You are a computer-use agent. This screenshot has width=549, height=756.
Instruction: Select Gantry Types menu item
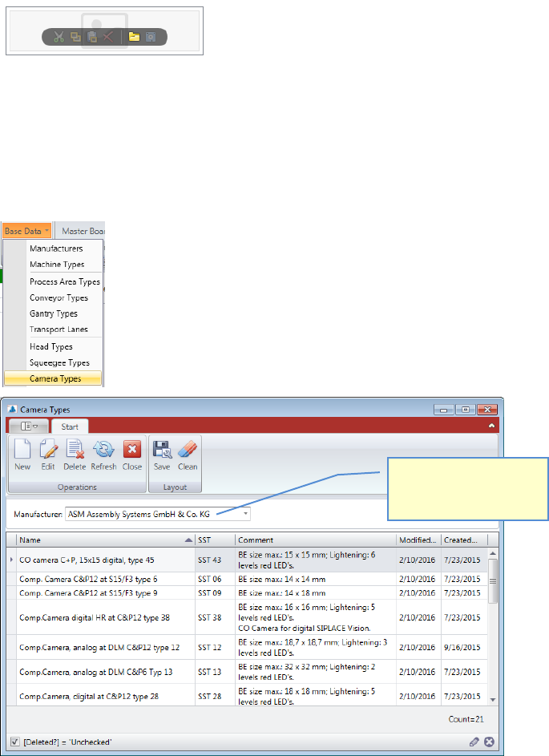point(54,313)
